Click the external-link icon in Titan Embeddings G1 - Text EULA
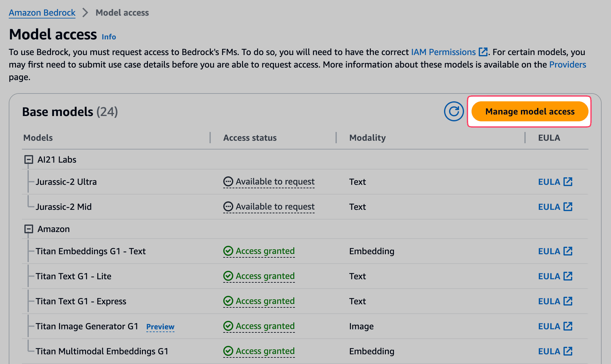Image resolution: width=611 pixels, height=364 pixels. point(568,251)
